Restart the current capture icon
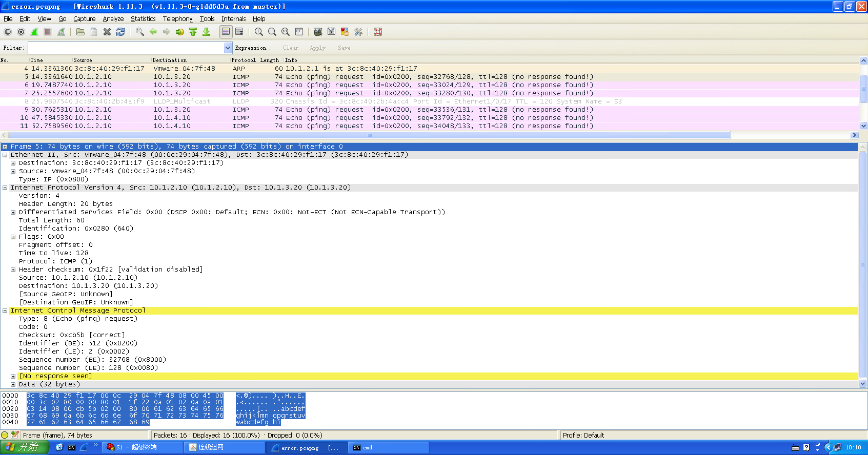Viewport: 868px width, 455px height. [61, 32]
